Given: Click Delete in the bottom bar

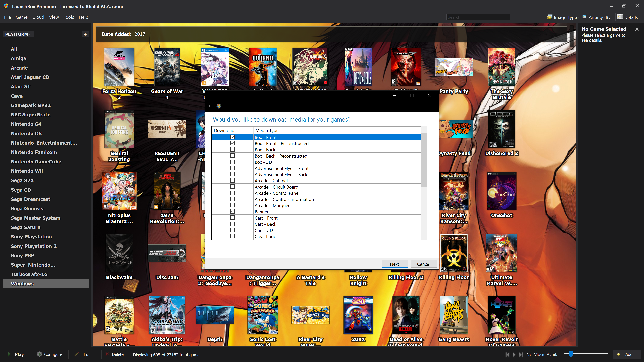Looking at the screenshot, I should click(x=115, y=354).
